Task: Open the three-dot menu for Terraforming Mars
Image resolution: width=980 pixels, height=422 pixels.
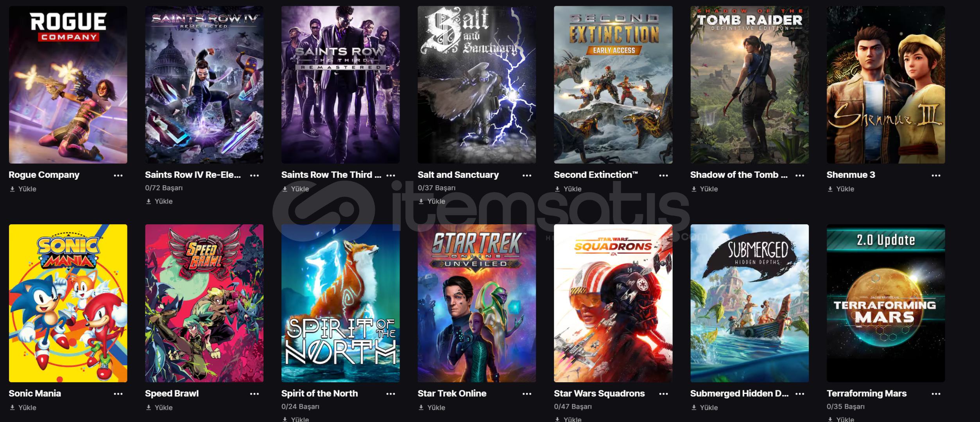Action: tap(936, 394)
